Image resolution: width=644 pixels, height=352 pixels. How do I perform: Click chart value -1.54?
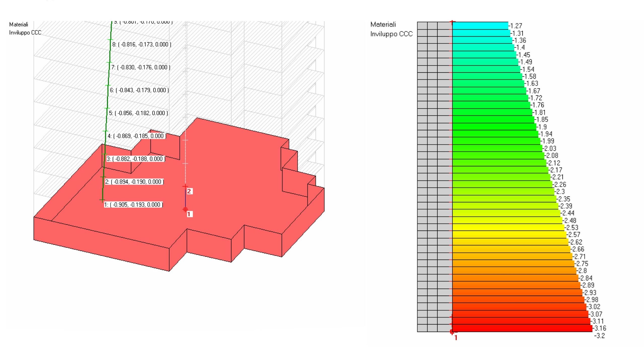pyautogui.click(x=527, y=69)
